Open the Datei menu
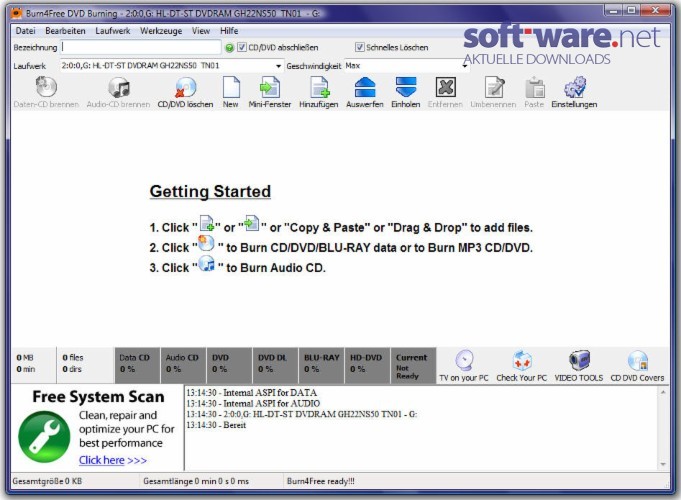 (x=26, y=31)
